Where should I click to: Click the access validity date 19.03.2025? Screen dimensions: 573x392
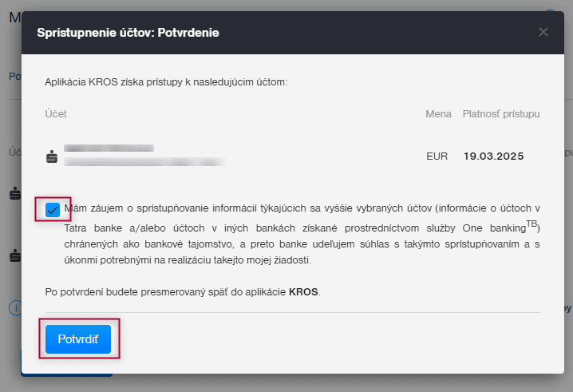click(493, 156)
